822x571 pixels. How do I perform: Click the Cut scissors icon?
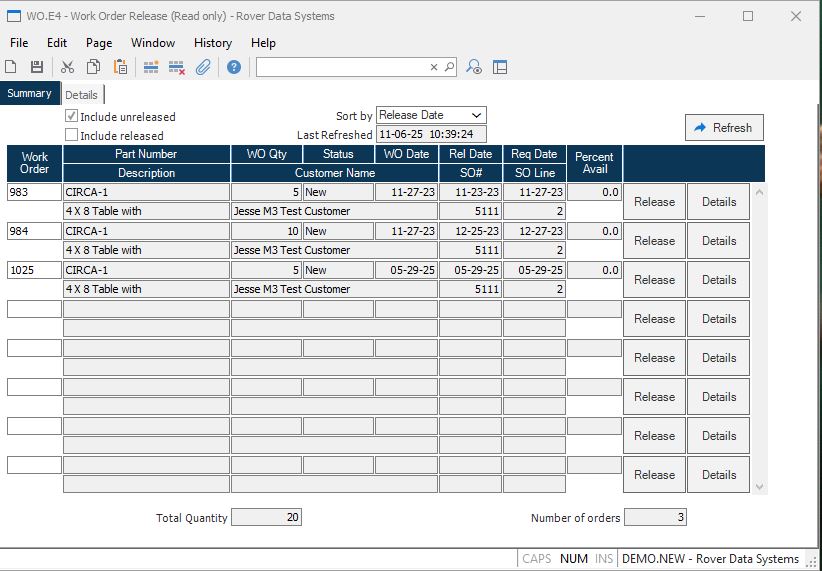(67, 67)
